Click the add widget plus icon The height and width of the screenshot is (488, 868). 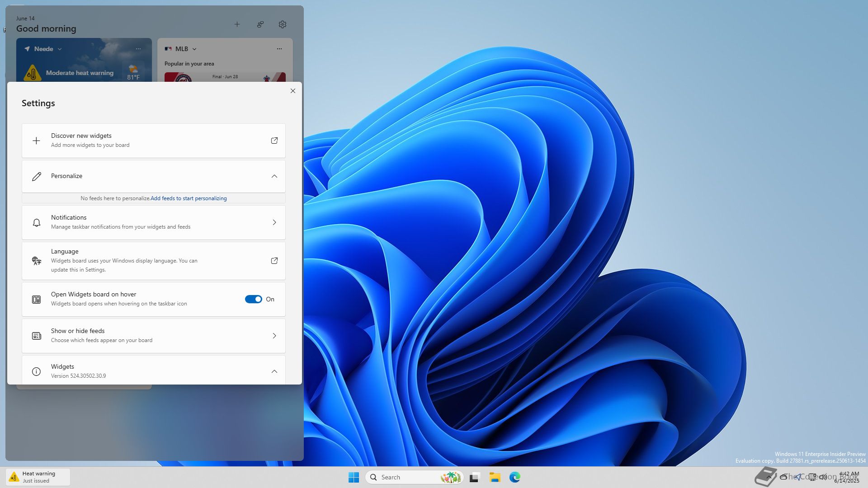click(237, 24)
